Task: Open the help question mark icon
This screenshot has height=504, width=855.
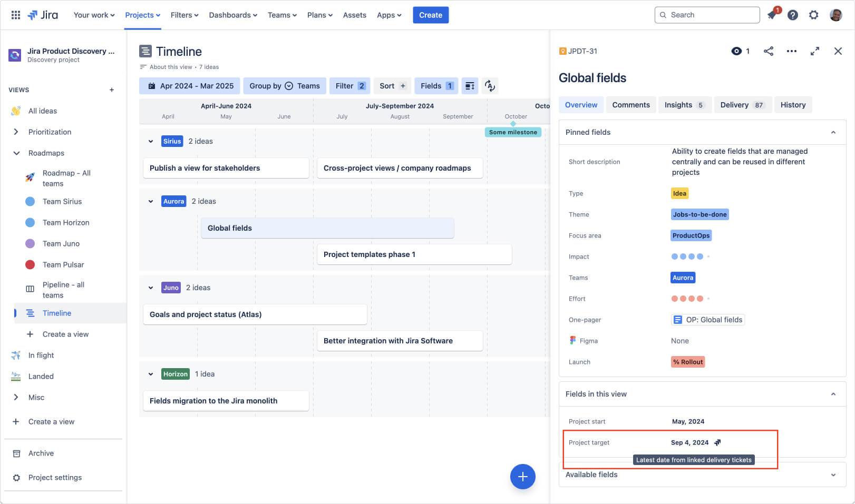Action: click(792, 15)
